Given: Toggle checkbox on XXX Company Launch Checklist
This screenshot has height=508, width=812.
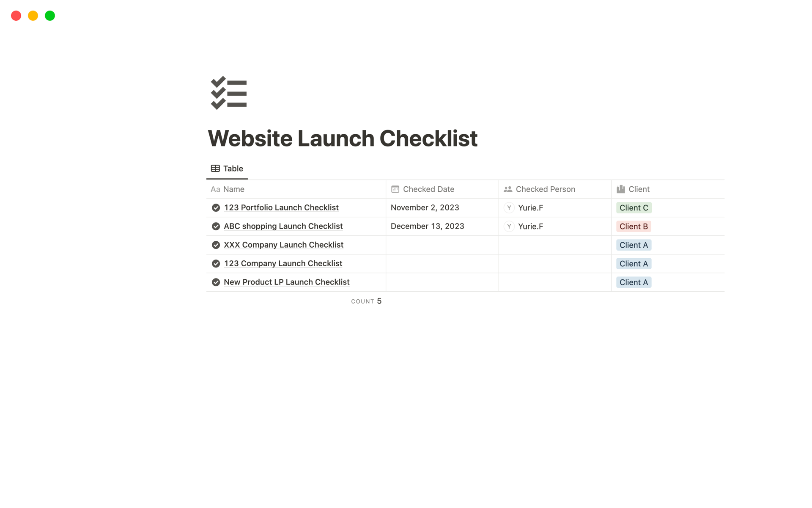Looking at the screenshot, I should coord(216,245).
